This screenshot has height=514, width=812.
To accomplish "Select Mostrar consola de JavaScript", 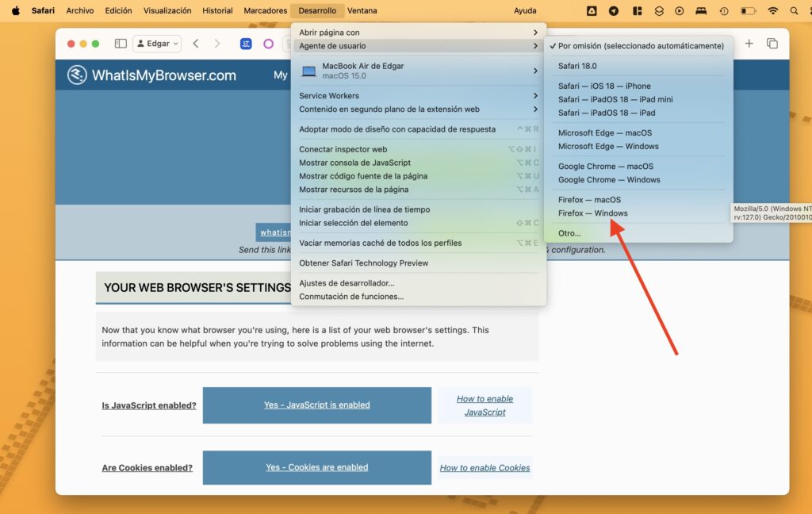I will point(419,163).
